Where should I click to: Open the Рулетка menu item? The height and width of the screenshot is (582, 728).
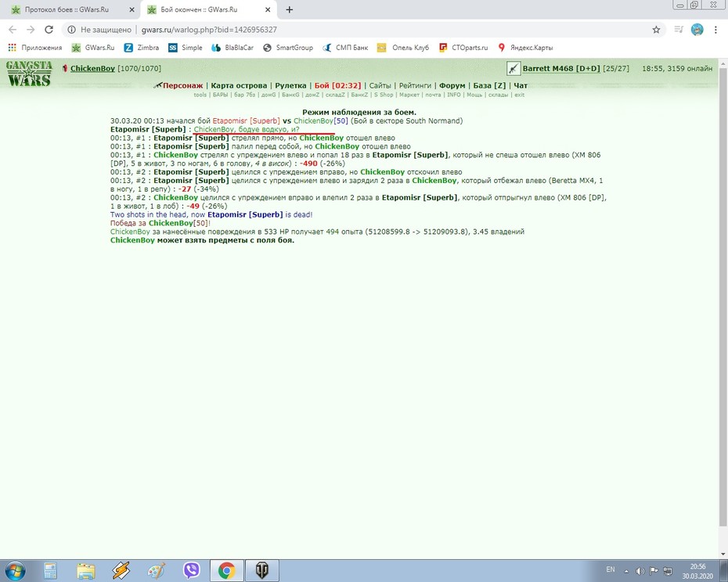pyautogui.click(x=290, y=85)
